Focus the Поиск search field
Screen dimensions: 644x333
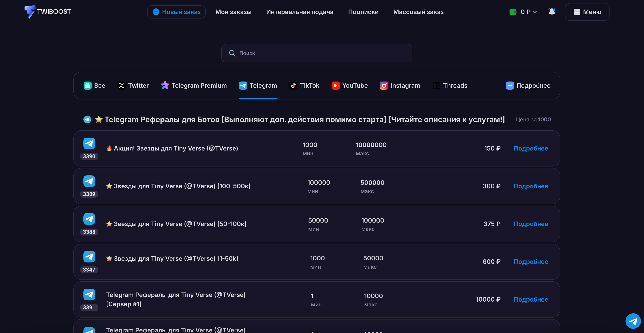(x=316, y=53)
